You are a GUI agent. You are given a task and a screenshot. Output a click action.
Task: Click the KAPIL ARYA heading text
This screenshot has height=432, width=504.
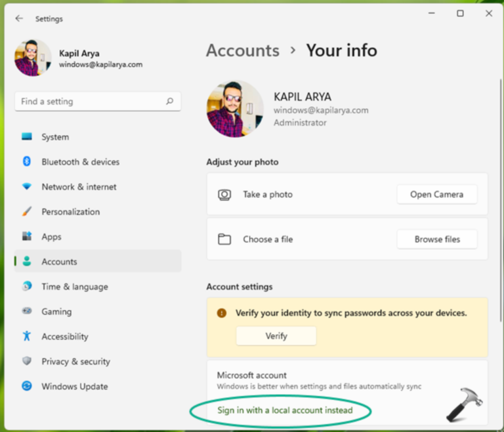303,96
